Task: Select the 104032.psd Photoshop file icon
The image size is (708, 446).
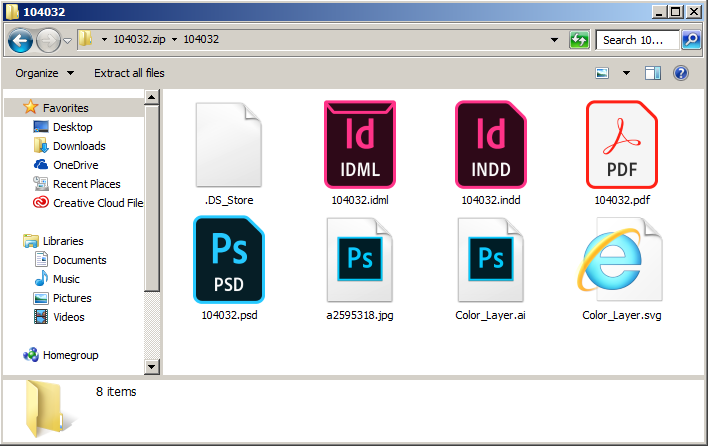Action: [x=229, y=260]
